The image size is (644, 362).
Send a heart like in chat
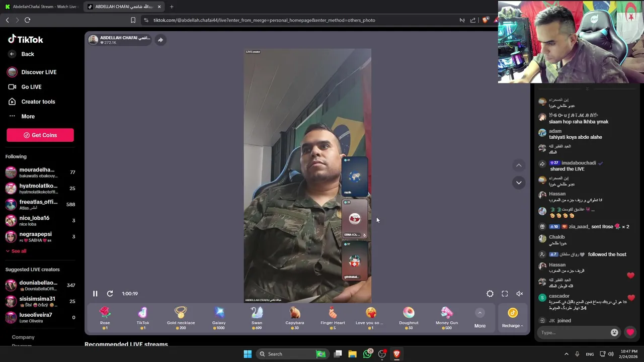coord(630,332)
